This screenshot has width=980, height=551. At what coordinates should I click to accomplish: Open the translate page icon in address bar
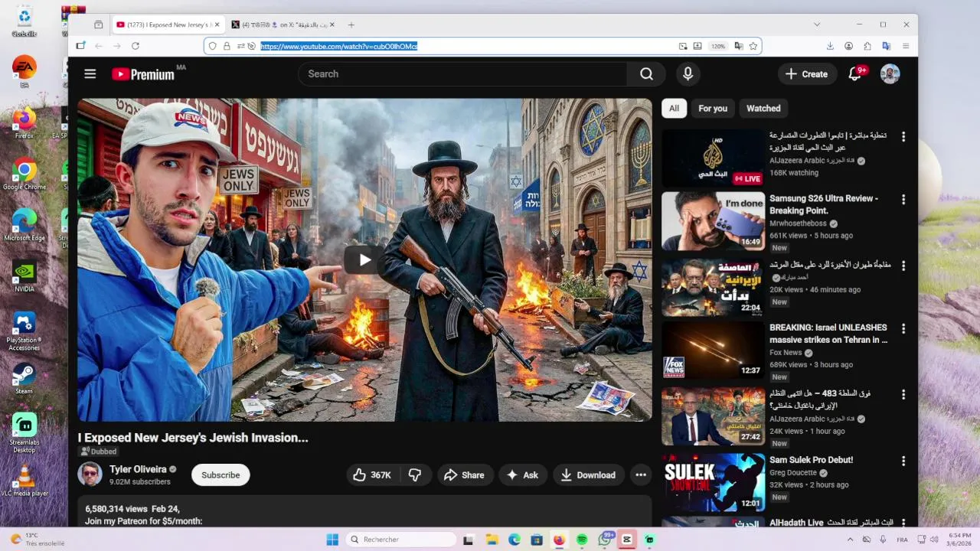click(x=739, y=46)
